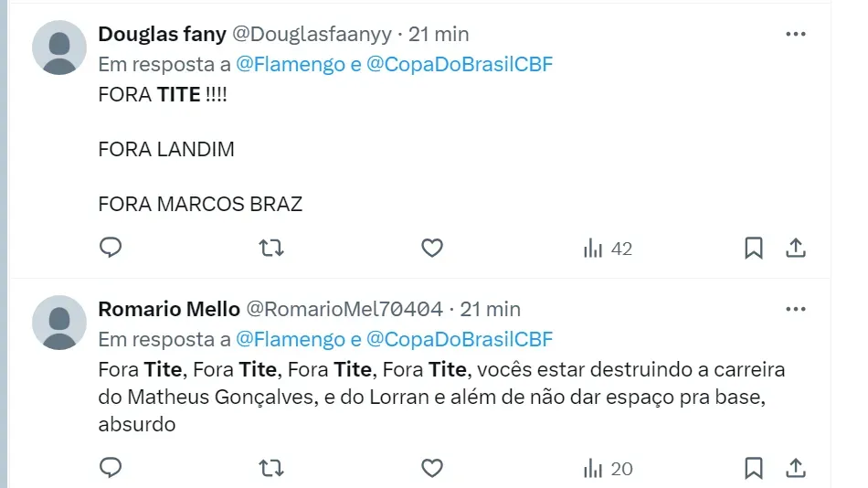Open @RomarioMel70404 handle link
Image resolution: width=868 pixels, height=488 pixels.
(x=344, y=309)
